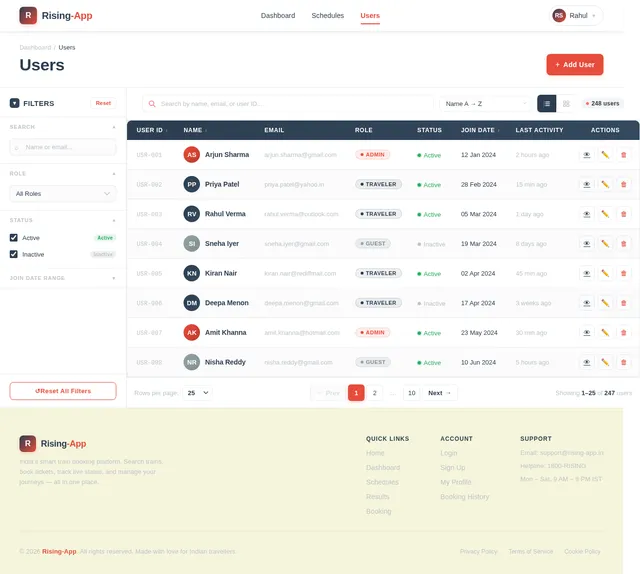Open the Dashboard nav item
This screenshot has width=640, height=574.
(x=278, y=16)
